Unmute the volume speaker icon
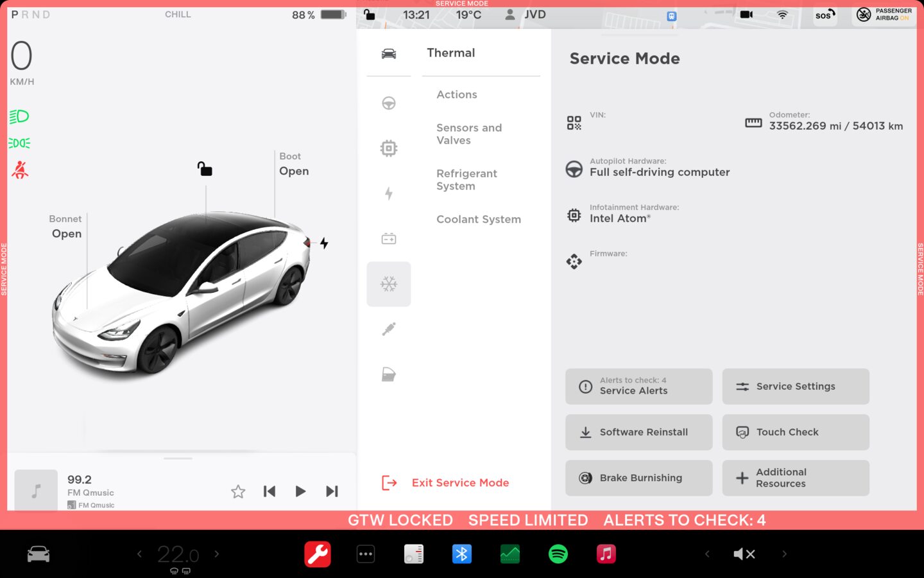This screenshot has width=924, height=578. coord(744,554)
